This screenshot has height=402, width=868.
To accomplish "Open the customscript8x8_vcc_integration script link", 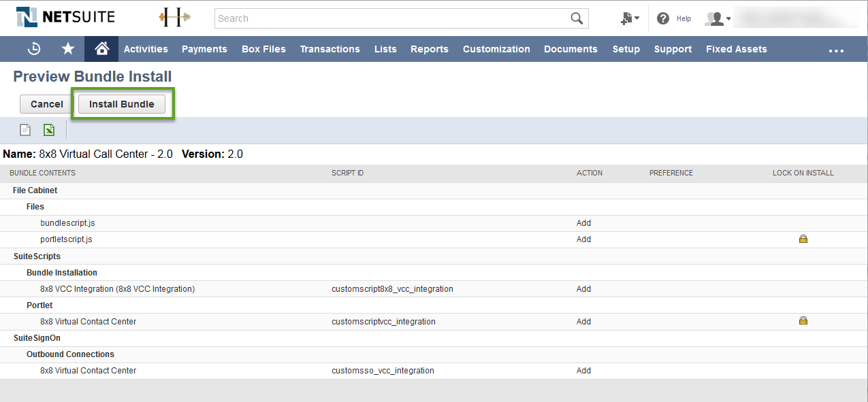I will (x=392, y=288).
